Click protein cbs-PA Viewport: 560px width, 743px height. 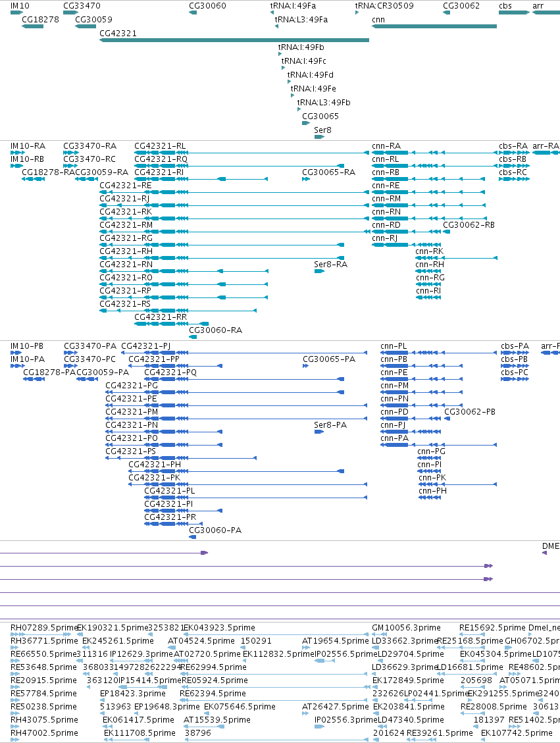(x=515, y=347)
